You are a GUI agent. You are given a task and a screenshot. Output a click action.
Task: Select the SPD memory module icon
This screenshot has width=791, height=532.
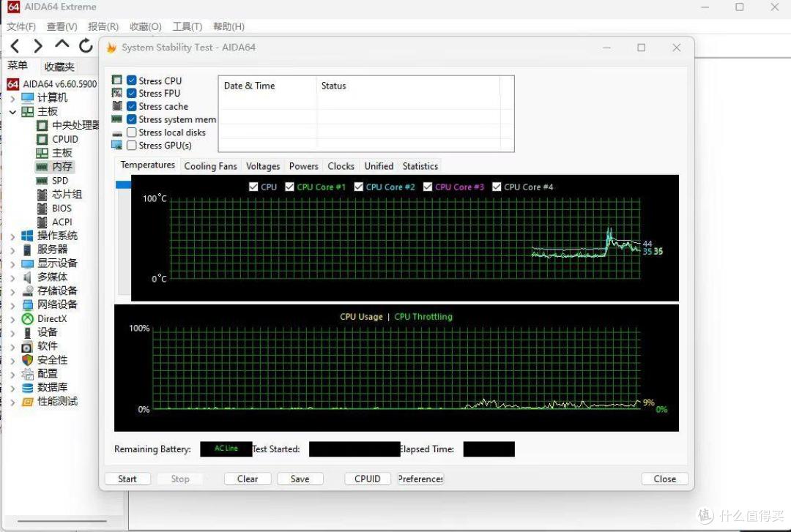click(x=42, y=181)
